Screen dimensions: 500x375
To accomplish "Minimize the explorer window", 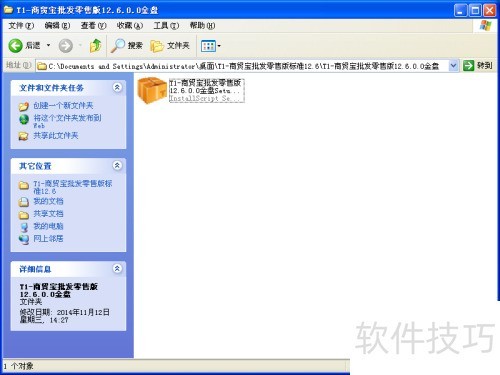I will (x=460, y=10).
